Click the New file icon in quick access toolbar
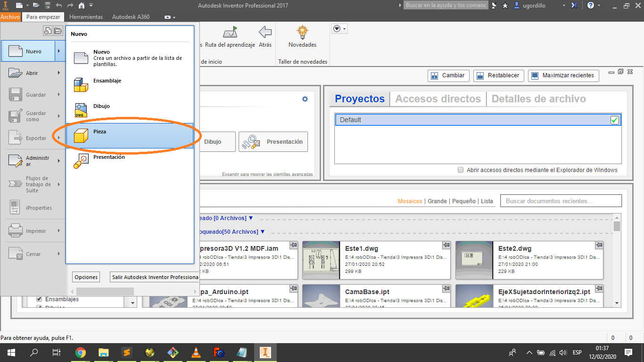This screenshot has width=644, height=362. point(19,5)
